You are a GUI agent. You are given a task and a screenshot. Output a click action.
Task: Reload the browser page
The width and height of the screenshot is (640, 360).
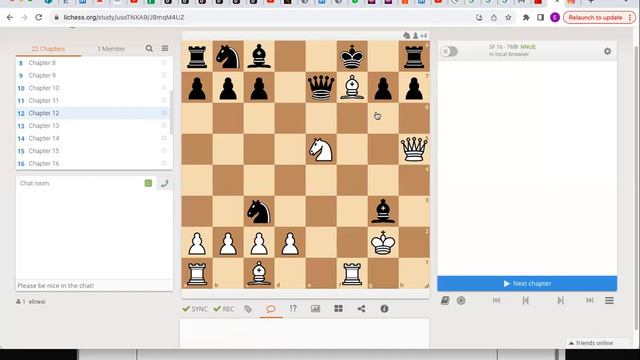tap(39, 18)
